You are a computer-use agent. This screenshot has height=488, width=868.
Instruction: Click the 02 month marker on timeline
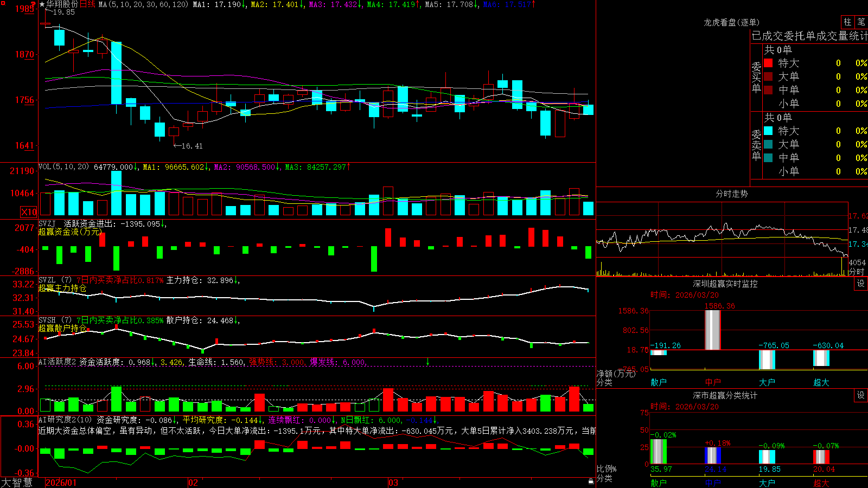click(x=193, y=483)
